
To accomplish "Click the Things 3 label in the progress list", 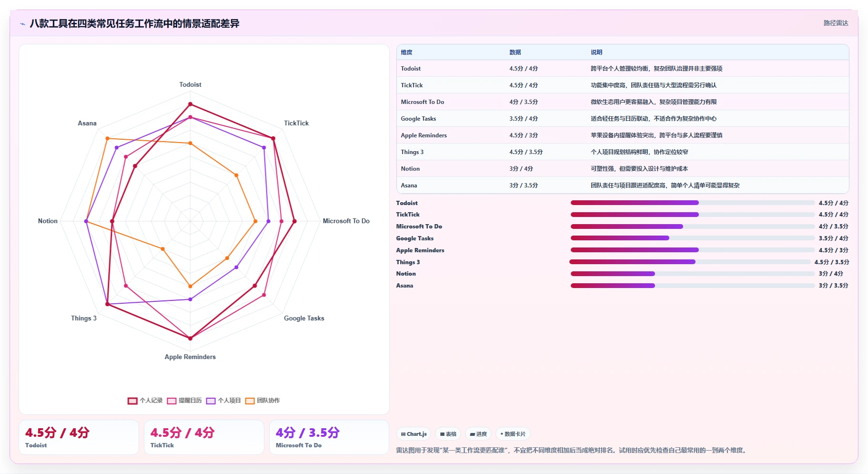I will tap(408, 262).
